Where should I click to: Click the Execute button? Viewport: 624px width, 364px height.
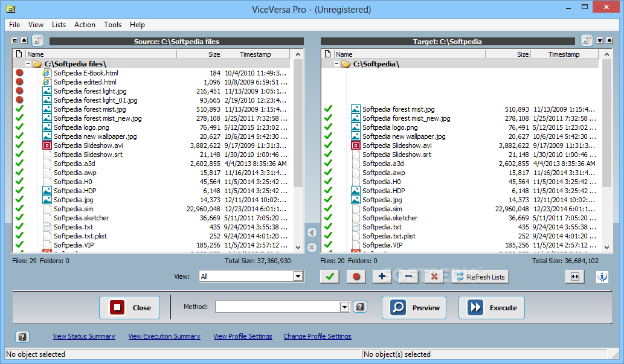pos(492,307)
